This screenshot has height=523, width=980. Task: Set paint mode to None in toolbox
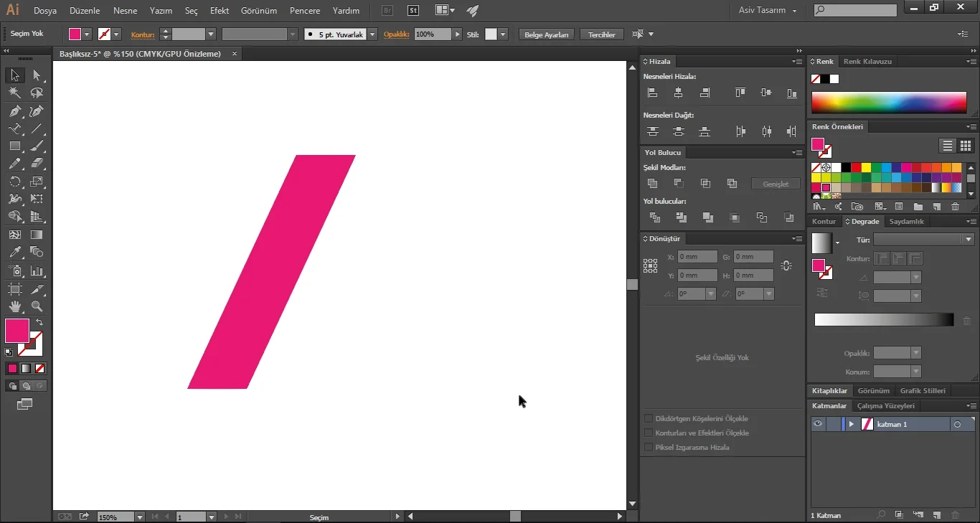pos(40,368)
